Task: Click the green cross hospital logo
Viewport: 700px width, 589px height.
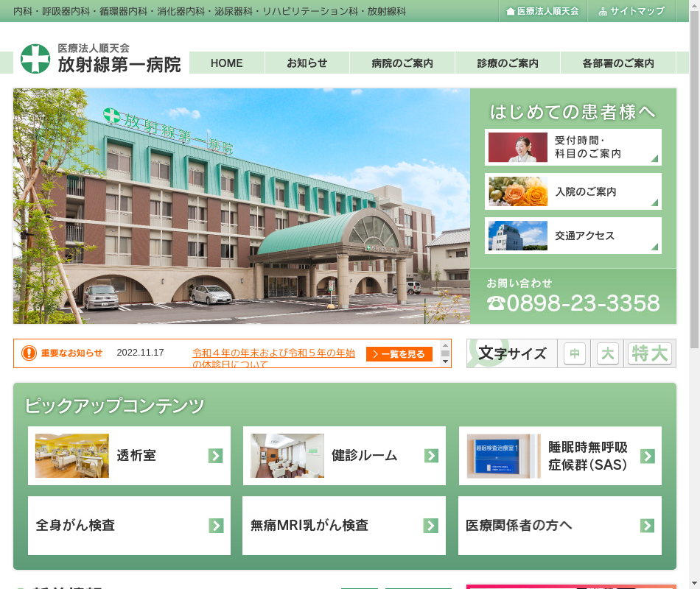Action: pos(35,59)
